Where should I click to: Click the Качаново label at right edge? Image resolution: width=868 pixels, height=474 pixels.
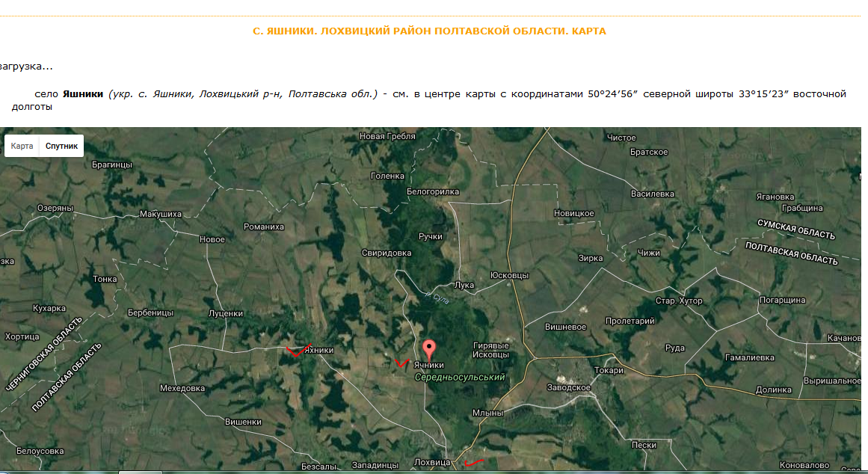point(844,338)
